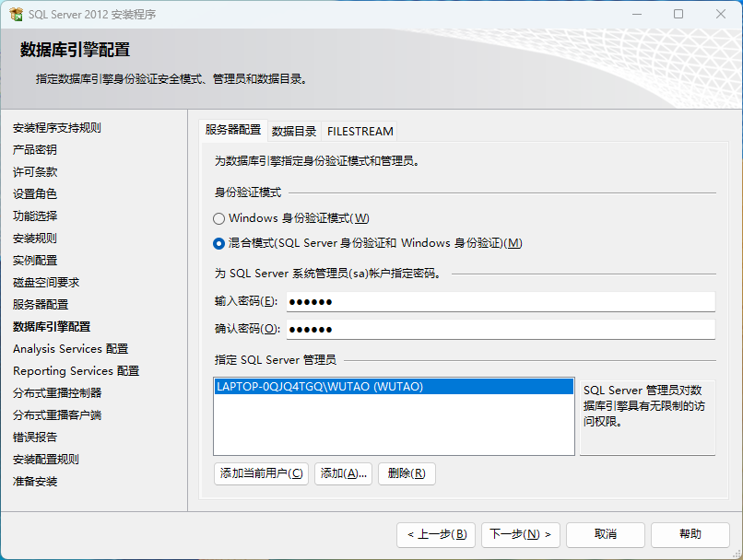The height and width of the screenshot is (560, 743).
Task: Click the SQL Server setup title bar icon
Action: tap(16, 14)
